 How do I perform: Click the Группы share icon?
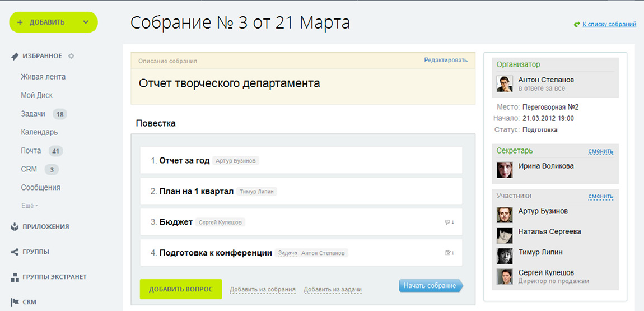tap(15, 252)
